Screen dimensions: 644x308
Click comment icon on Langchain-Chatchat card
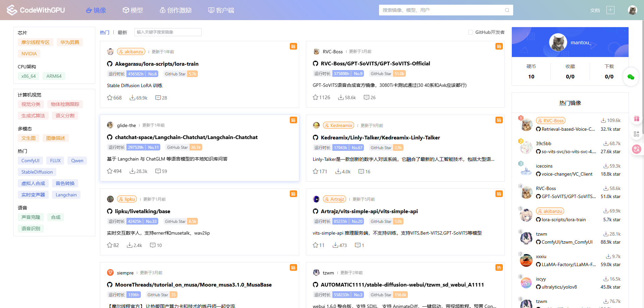(158, 171)
